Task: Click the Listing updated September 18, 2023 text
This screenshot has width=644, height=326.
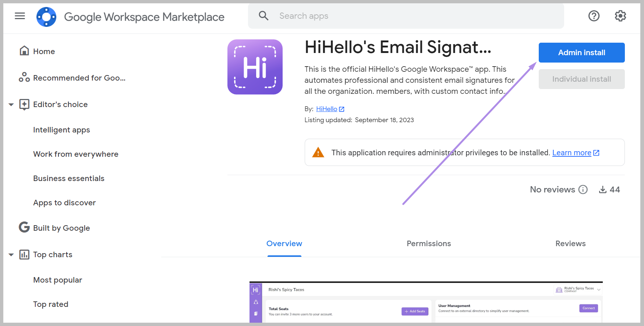Action: (x=359, y=120)
